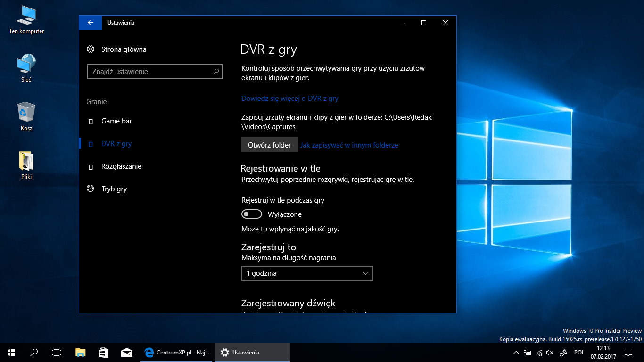Click the Tryb gry gauge icon
The width and height of the screenshot is (644, 362).
[x=91, y=189]
